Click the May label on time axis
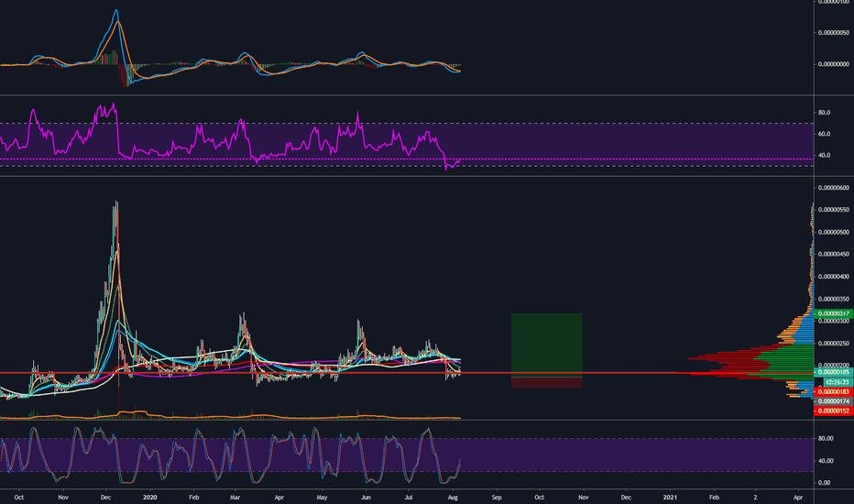This screenshot has height=504, width=854. pos(322,498)
